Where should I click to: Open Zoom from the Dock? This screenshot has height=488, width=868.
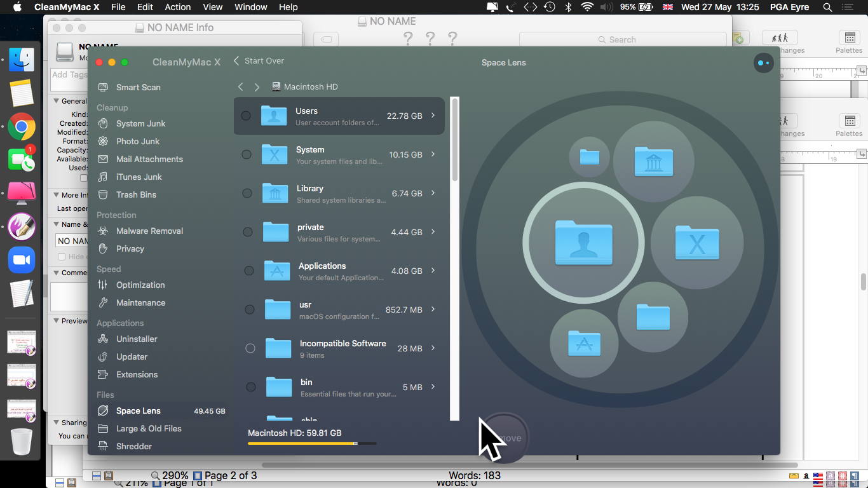[22, 260]
